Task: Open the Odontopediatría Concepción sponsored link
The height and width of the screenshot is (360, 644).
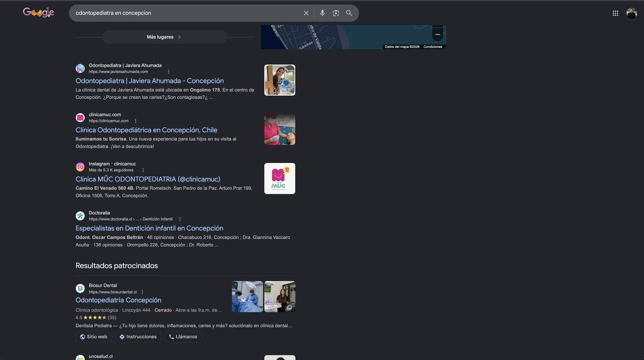Action: tap(118, 300)
